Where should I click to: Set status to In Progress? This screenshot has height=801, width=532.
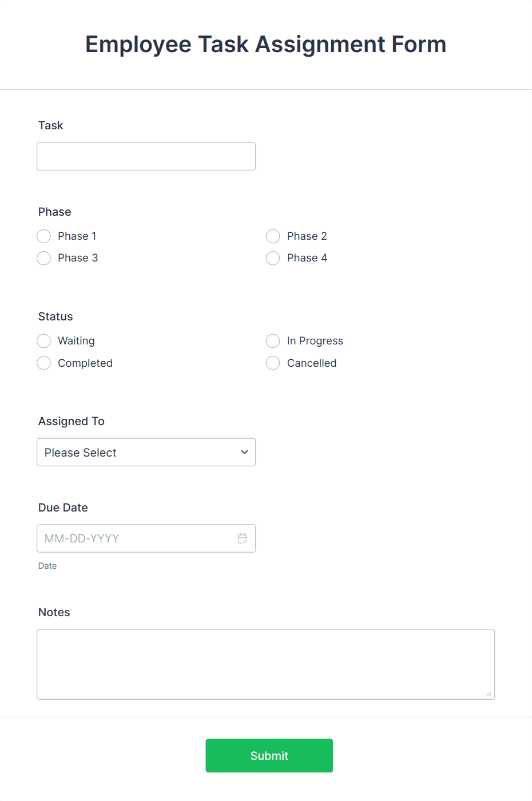coord(273,341)
